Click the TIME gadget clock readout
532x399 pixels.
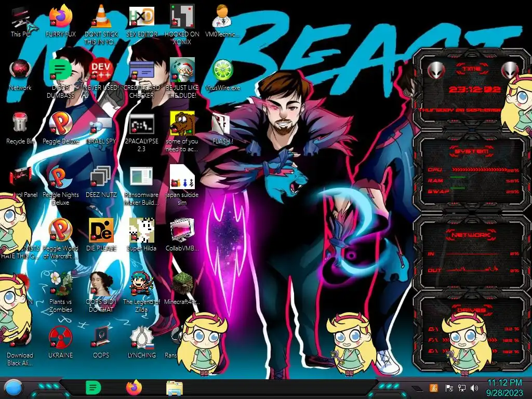(x=475, y=89)
